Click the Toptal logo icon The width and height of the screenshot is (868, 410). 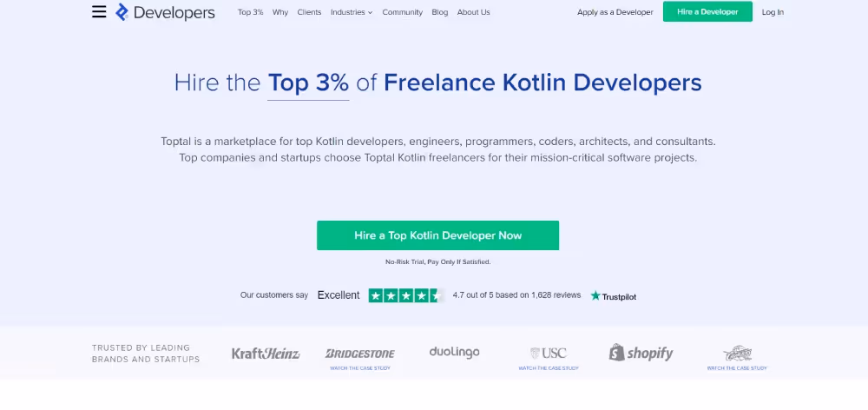pyautogui.click(x=122, y=11)
